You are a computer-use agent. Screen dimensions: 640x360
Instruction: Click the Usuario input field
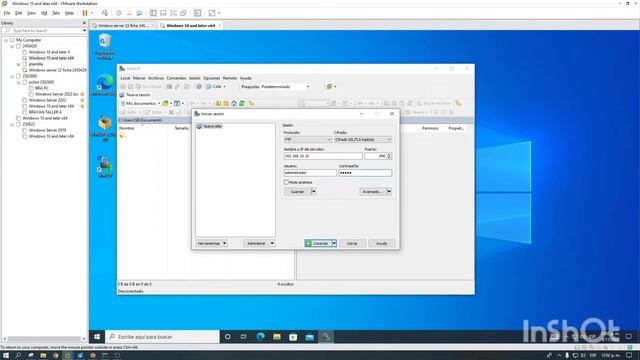pos(310,173)
